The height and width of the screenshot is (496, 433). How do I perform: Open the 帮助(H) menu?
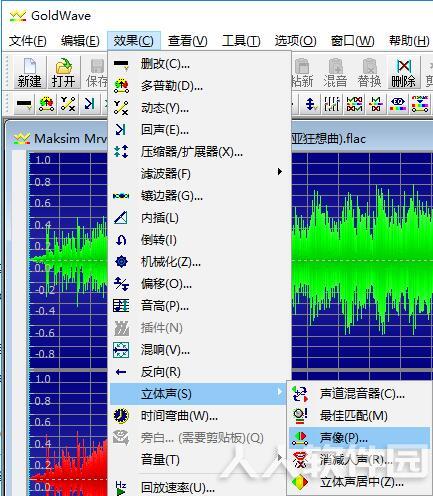tap(409, 41)
